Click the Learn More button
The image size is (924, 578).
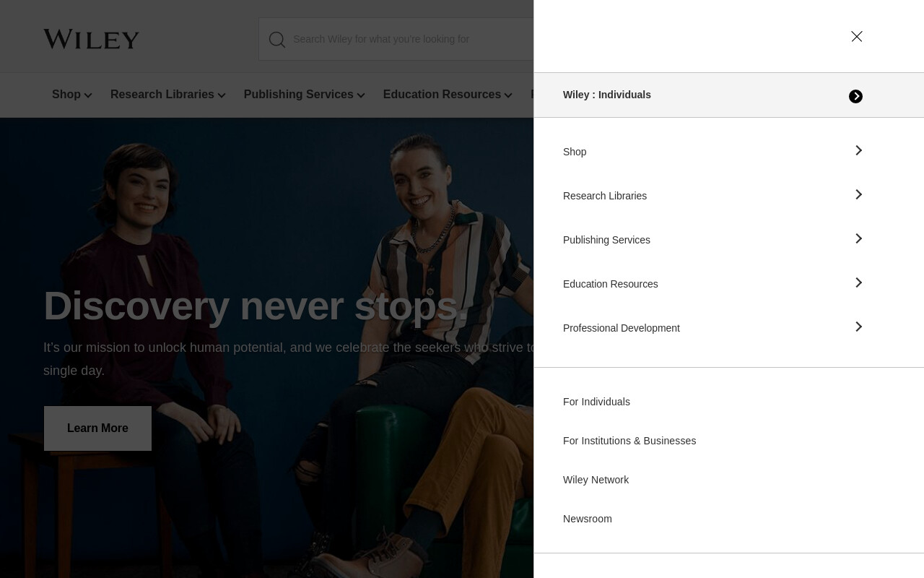(97, 428)
